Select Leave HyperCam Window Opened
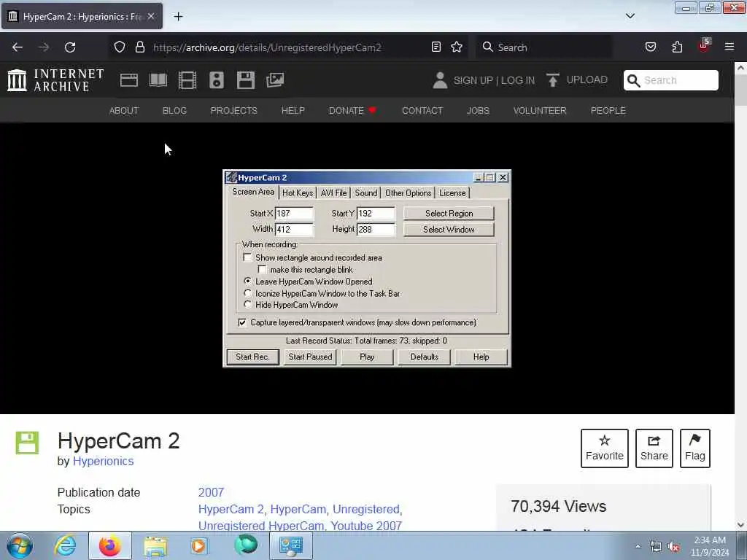Viewport: 747px width, 560px height. (248, 281)
